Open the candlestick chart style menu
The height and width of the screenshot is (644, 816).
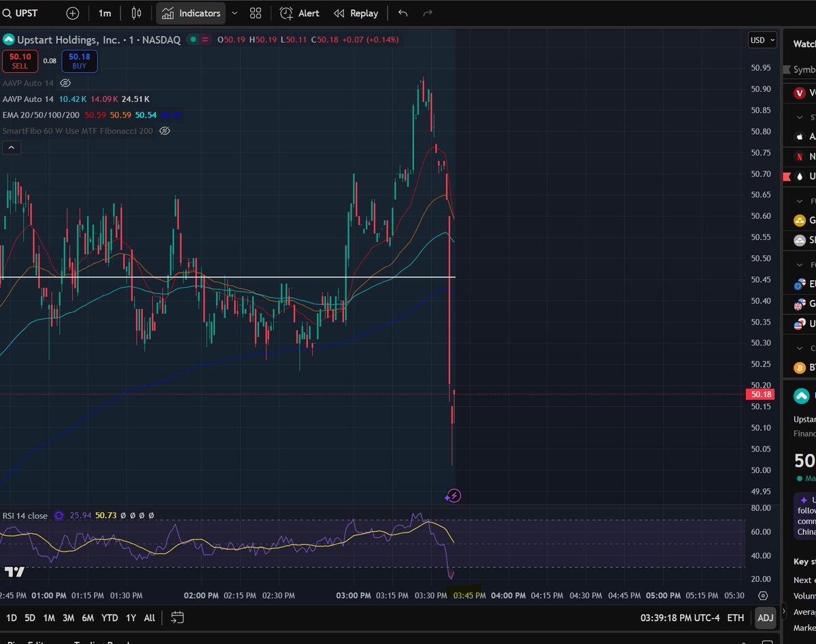(137, 13)
